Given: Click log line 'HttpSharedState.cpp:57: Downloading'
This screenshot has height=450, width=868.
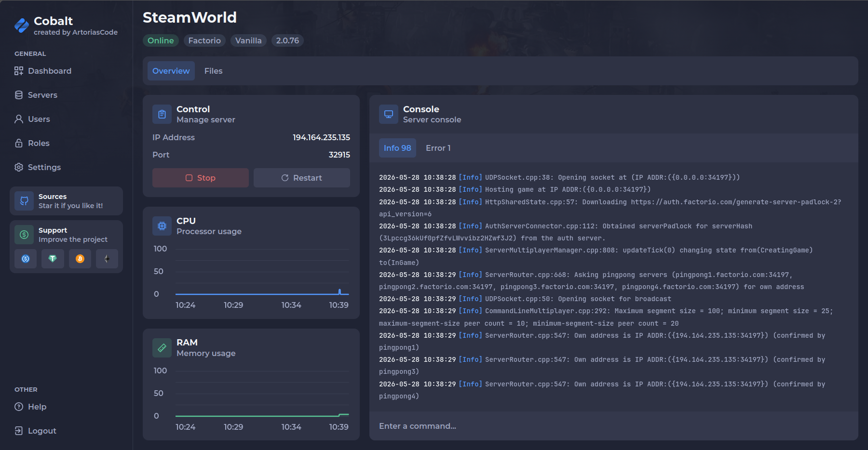Looking at the screenshot, I should [x=610, y=208].
